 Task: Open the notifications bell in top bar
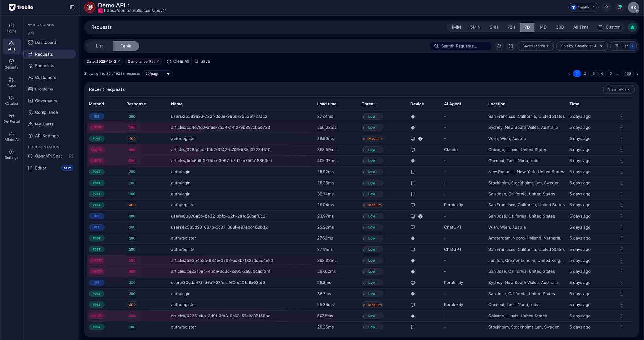click(619, 7)
